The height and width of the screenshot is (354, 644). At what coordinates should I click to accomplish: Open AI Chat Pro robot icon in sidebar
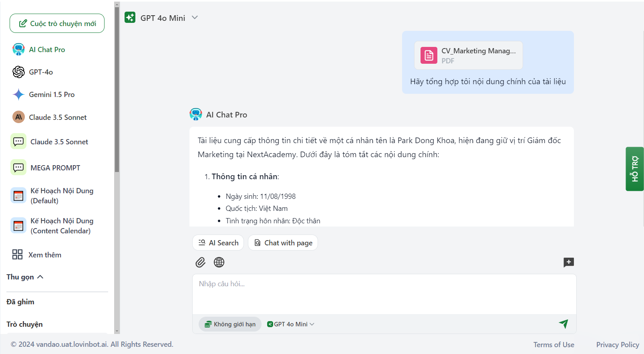click(18, 49)
